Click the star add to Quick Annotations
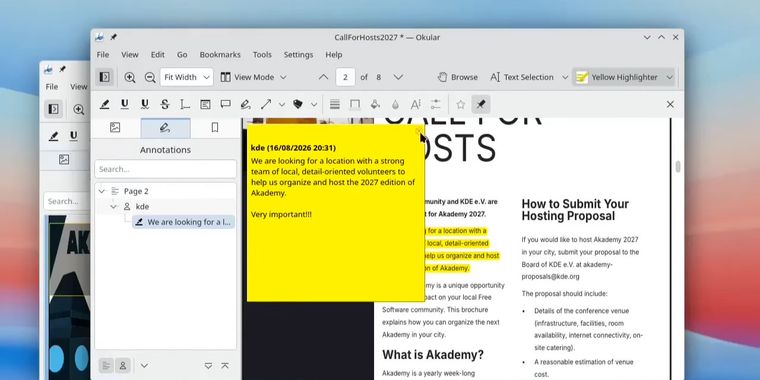Screen dimensions: 760x380 460,104
